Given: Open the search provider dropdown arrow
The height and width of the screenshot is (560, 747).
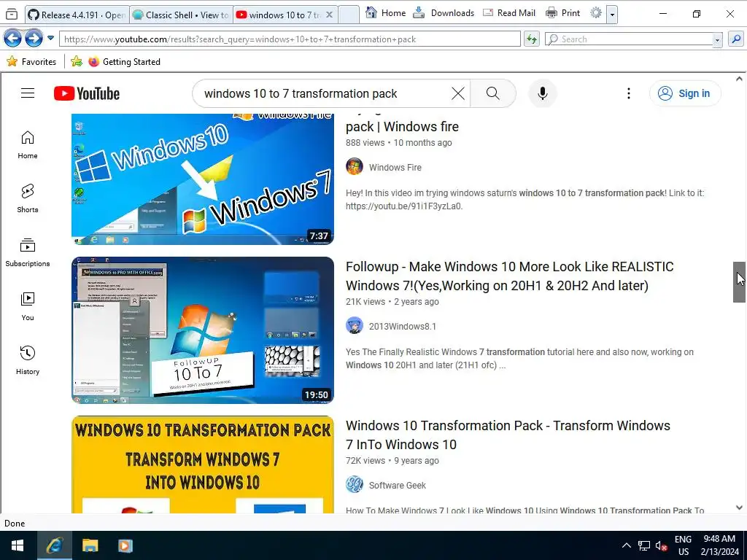Looking at the screenshot, I should (718, 39).
